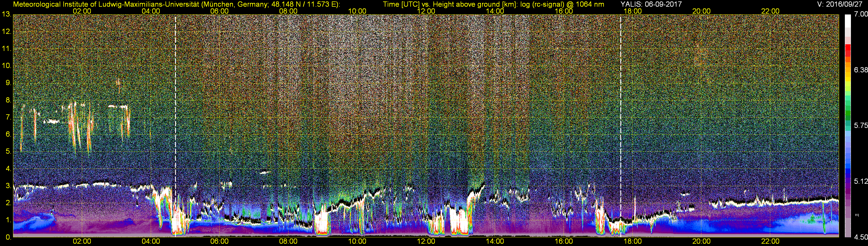Click the '4.50' colorbar minimum value
The image size is (868, 246).
pyautogui.click(x=860, y=237)
